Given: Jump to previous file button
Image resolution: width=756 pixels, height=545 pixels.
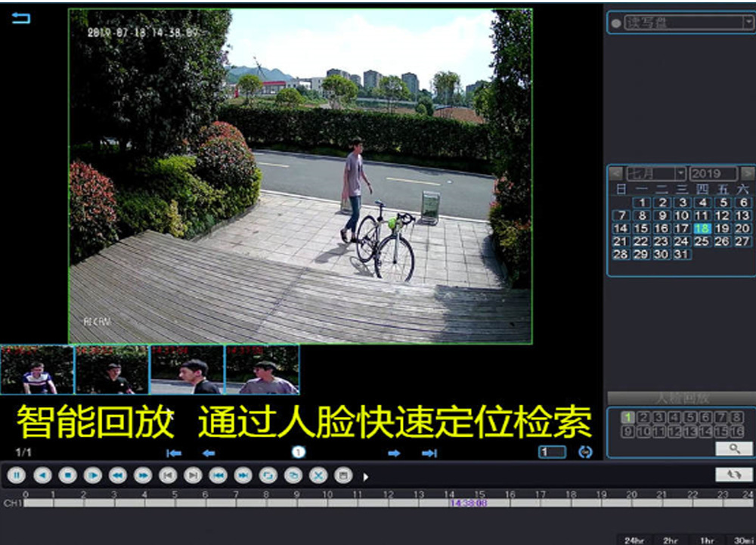Looking at the screenshot, I should (x=218, y=475).
